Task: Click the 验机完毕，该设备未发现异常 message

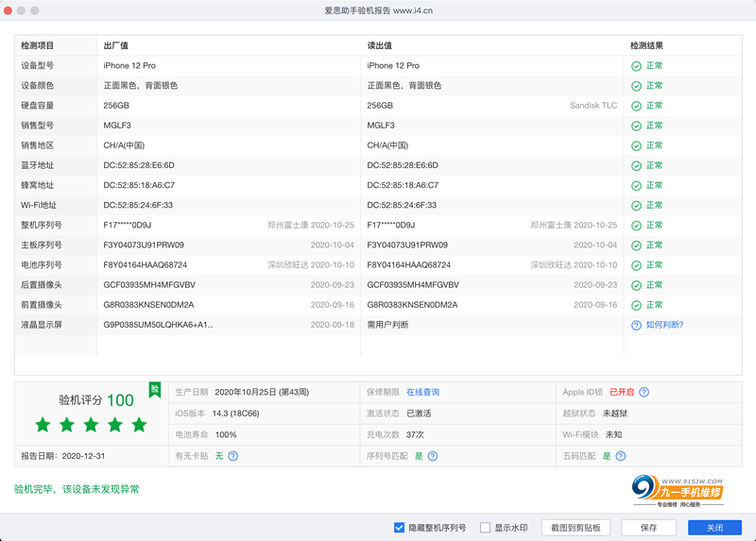Action: pyautogui.click(x=77, y=489)
